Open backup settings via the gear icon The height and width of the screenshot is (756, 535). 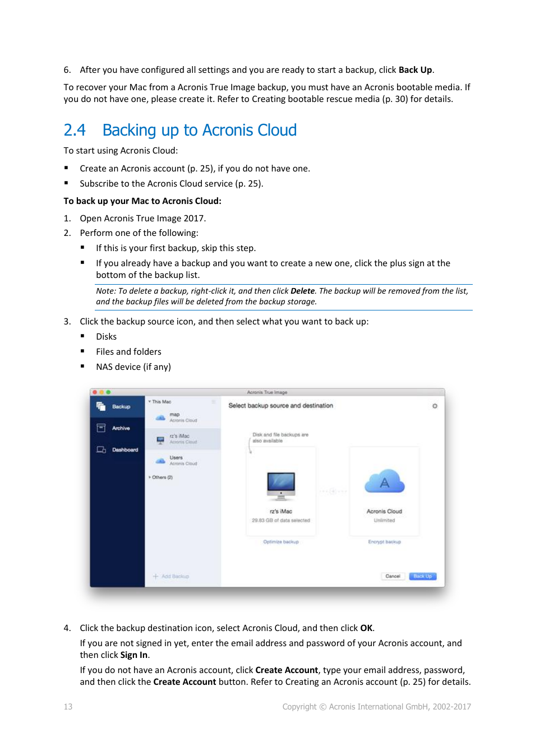tap(435, 406)
